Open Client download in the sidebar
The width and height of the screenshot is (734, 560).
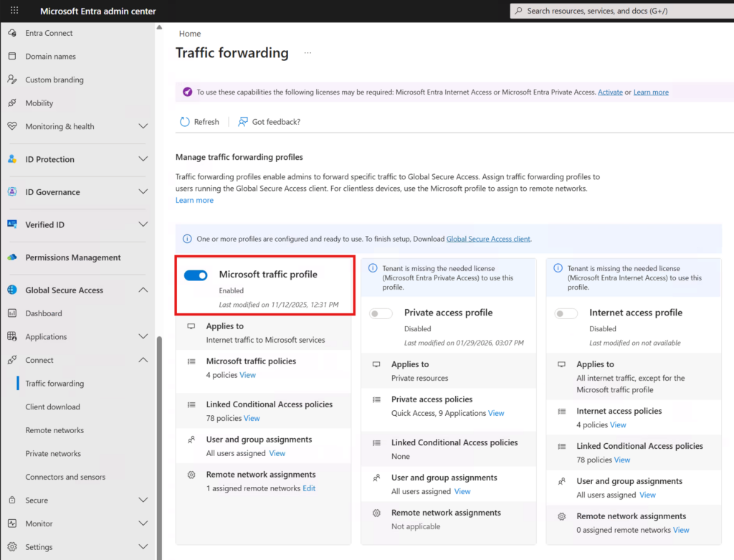(x=52, y=407)
